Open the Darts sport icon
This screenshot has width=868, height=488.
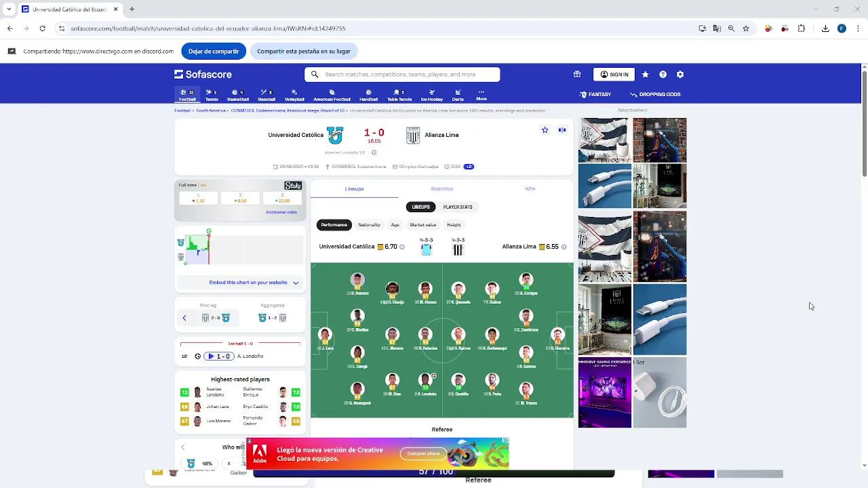pos(458,95)
